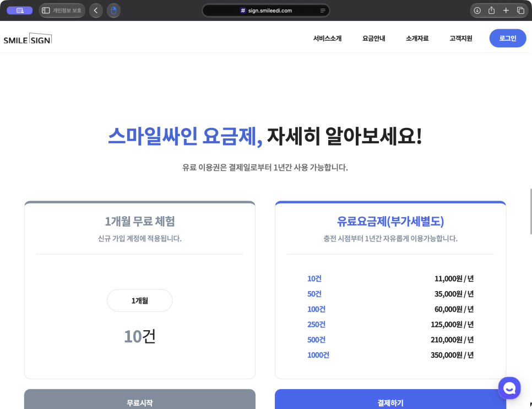Click the page vertical scrollbar thumb
Screen dimensions: 532x409
(x=531, y=211)
